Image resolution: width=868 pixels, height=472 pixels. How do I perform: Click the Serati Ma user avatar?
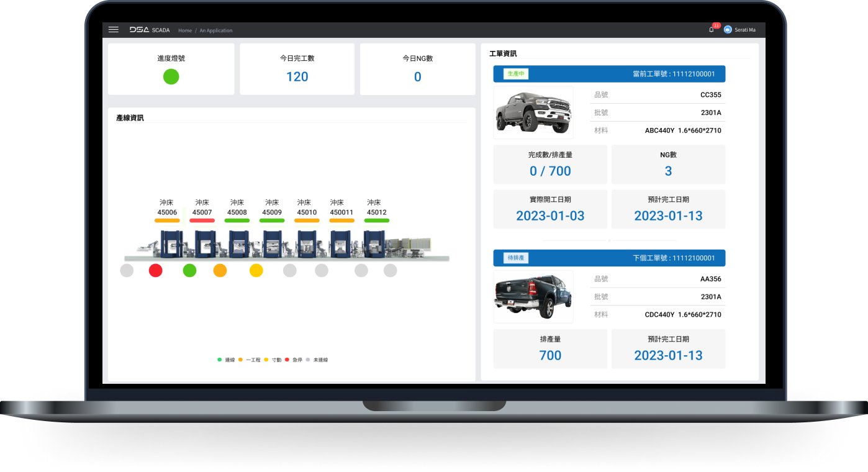[x=728, y=30]
